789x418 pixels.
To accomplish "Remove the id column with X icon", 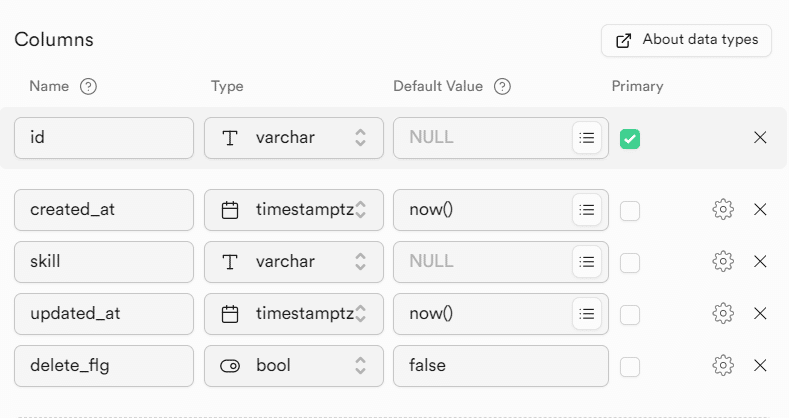I will [x=760, y=137].
